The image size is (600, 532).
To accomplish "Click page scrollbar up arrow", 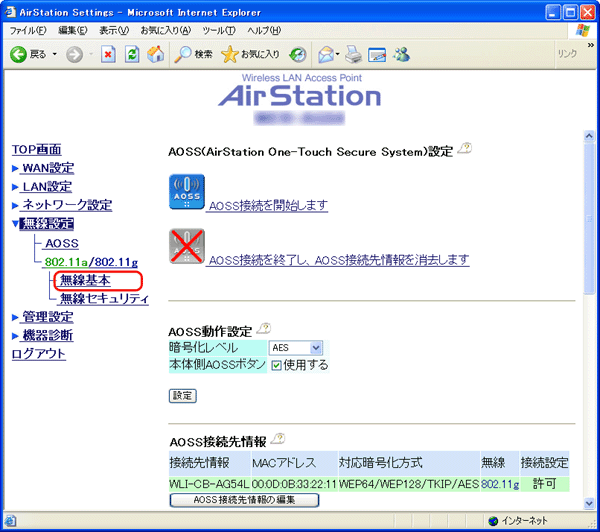I will [x=589, y=135].
